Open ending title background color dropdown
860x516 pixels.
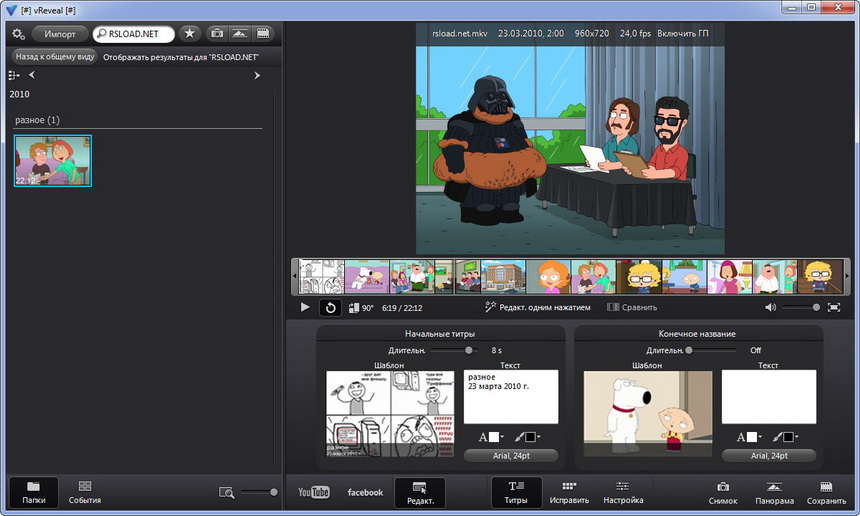point(785,437)
